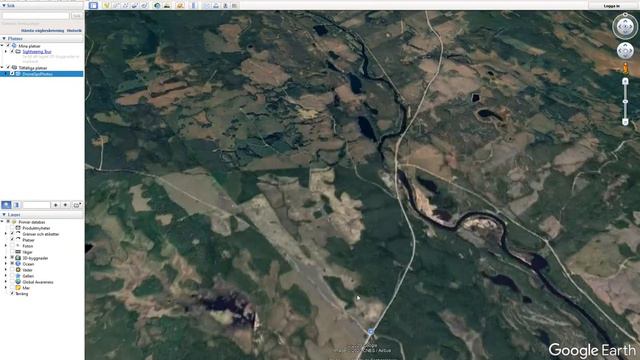Click the Look joystick control
Image resolution: width=640 pixels, height=360 pixels.
click(x=625, y=27)
